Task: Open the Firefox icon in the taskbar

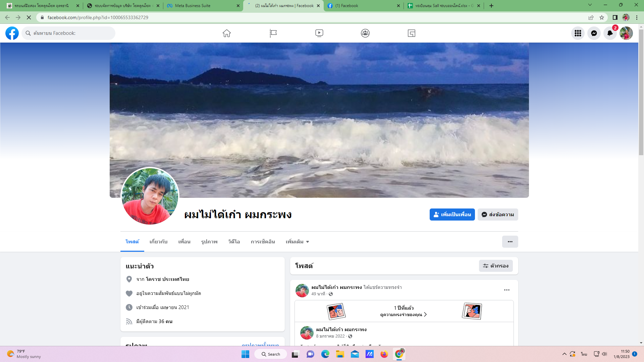Action: tap(384, 354)
